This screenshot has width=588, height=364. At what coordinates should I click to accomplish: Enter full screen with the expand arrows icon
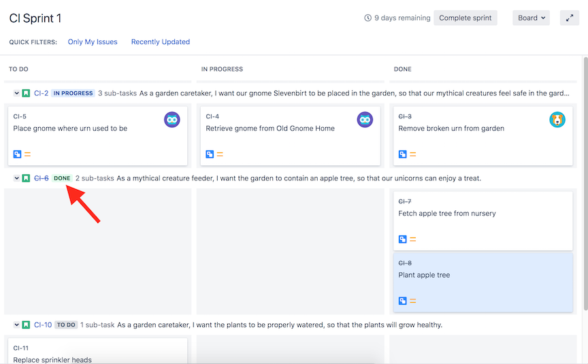pyautogui.click(x=569, y=18)
